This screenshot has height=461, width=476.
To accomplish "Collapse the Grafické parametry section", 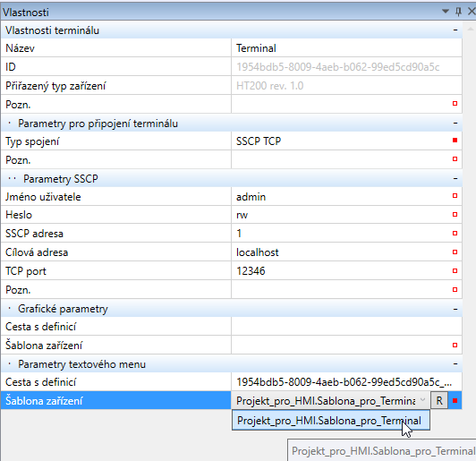I will click(x=455, y=309).
